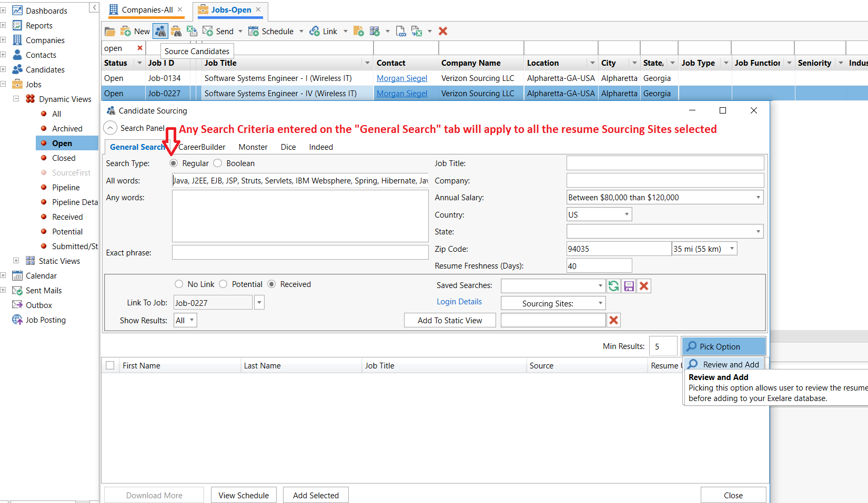
Task: Click the Job Title input field
Action: coord(665,163)
